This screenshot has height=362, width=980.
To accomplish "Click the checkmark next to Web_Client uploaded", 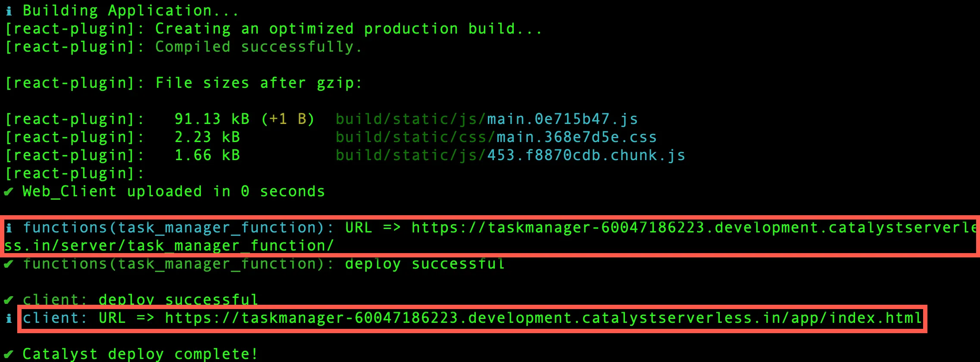I will tap(9, 192).
